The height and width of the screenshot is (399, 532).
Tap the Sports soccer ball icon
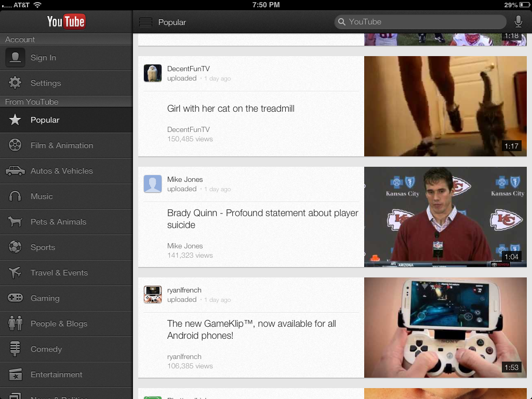tap(15, 247)
